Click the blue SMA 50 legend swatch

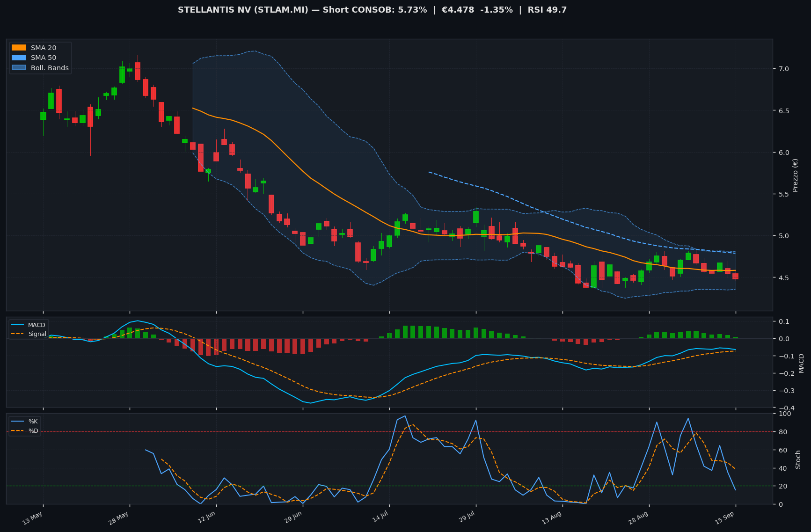click(x=19, y=58)
